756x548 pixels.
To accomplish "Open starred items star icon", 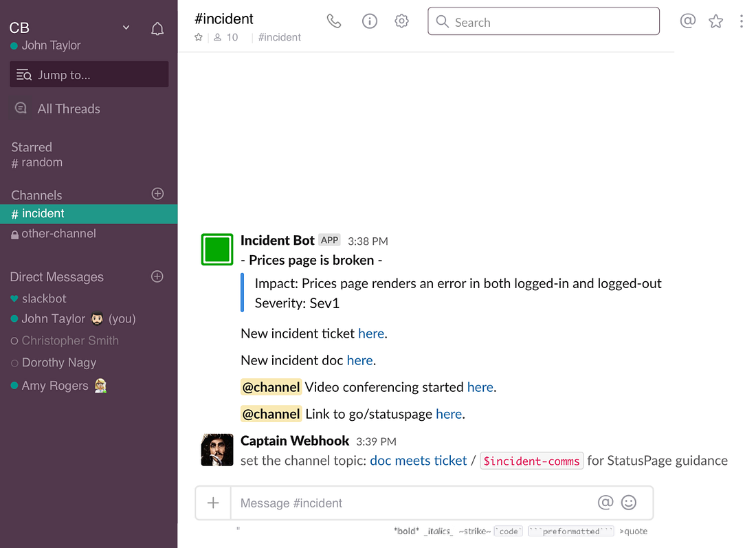I will pos(716,21).
